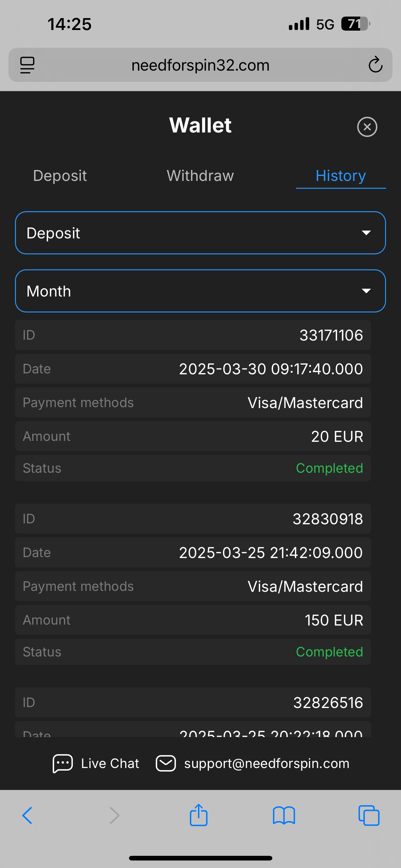Image resolution: width=401 pixels, height=868 pixels.
Task: Tap the 150 EUR amount row
Action: point(193,620)
